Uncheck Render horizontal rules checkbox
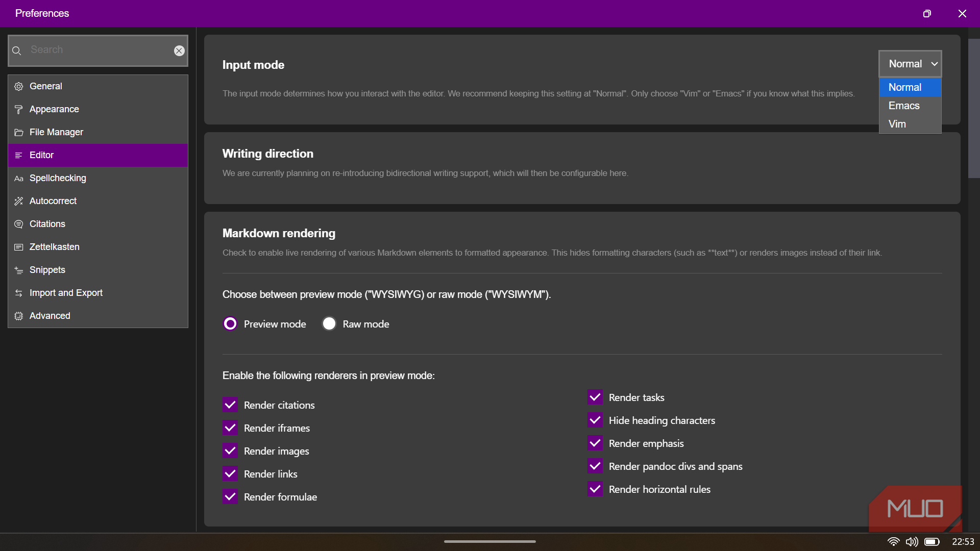980x551 pixels. [x=595, y=489]
